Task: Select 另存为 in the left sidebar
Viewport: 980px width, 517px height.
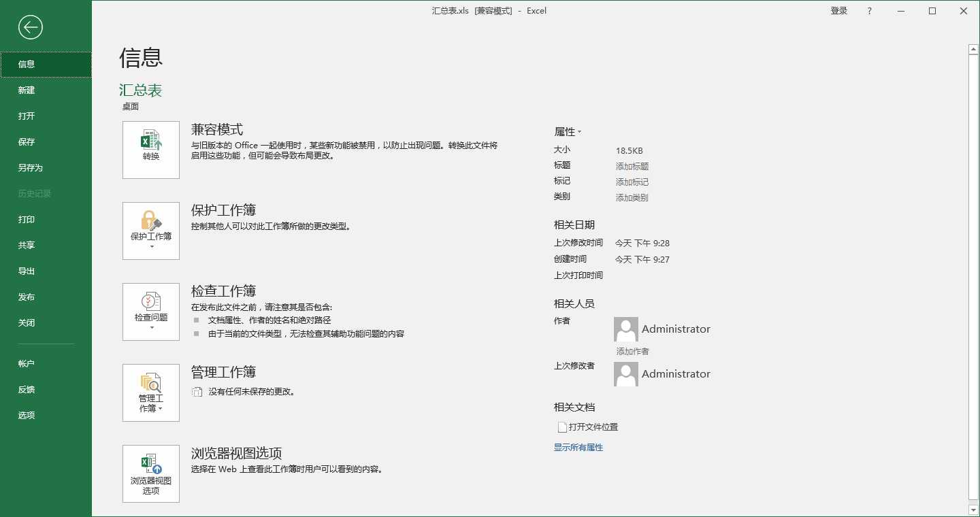Action: point(46,167)
